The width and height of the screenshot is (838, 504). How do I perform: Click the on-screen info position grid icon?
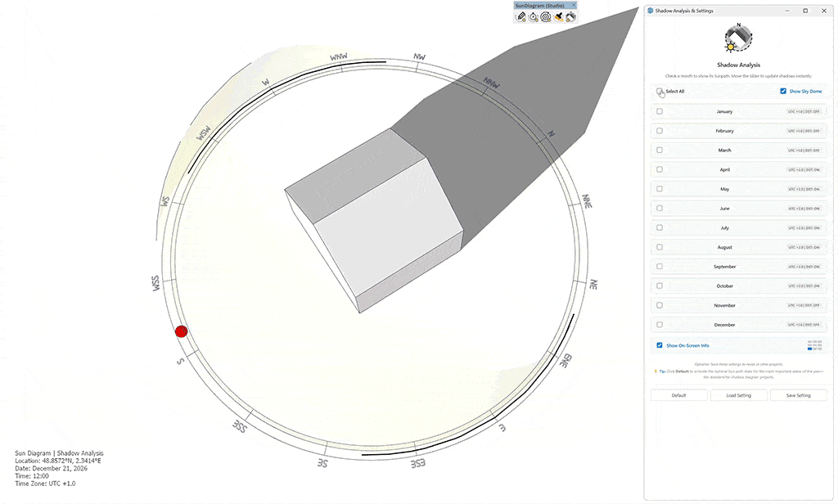[815, 345]
